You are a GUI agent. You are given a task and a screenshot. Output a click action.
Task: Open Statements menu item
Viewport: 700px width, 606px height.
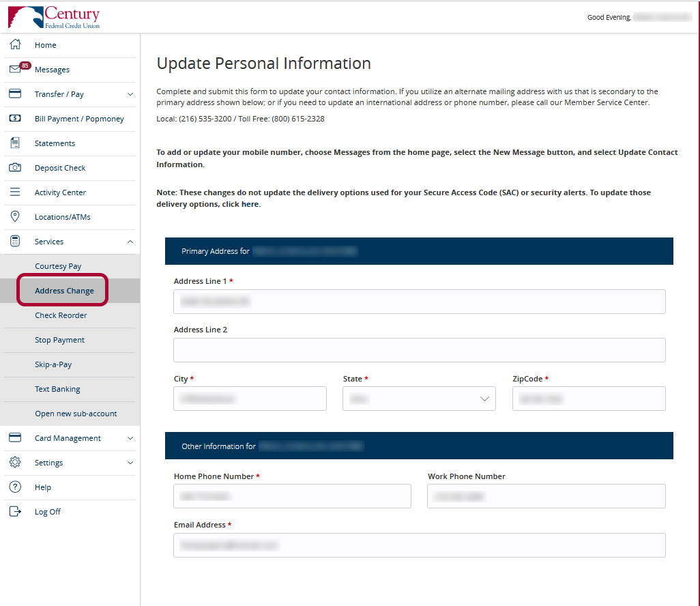tap(55, 143)
